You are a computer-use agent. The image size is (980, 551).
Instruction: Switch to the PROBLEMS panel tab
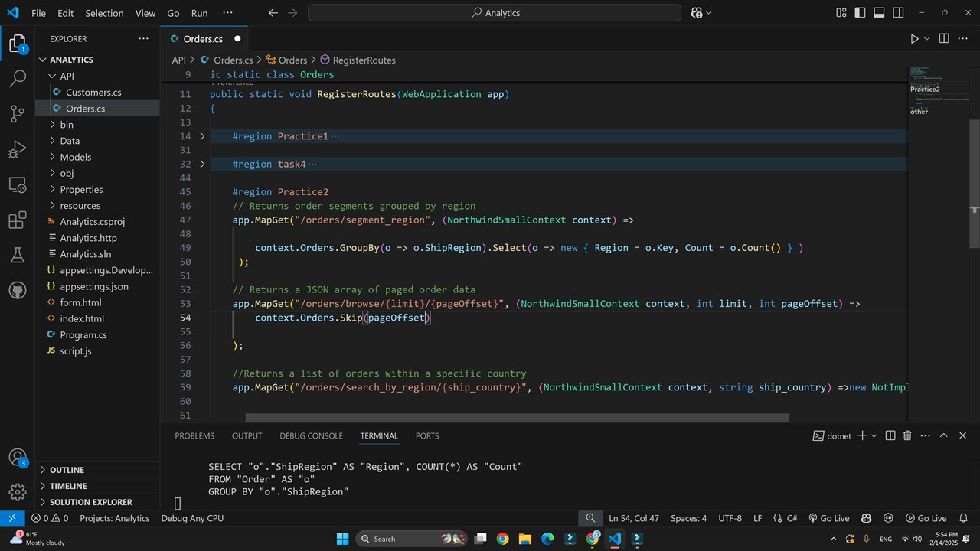(194, 435)
